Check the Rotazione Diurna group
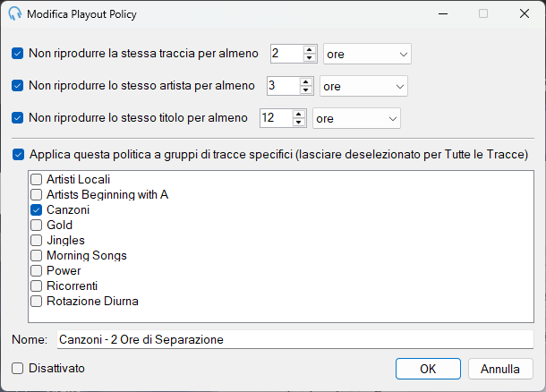Screen dimensions: 546x392 click(x=36, y=301)
